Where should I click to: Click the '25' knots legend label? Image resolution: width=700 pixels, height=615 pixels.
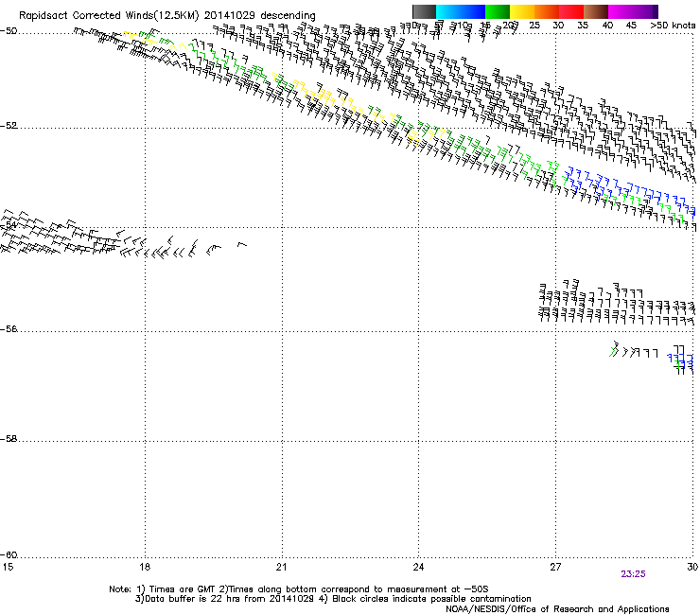534,26
